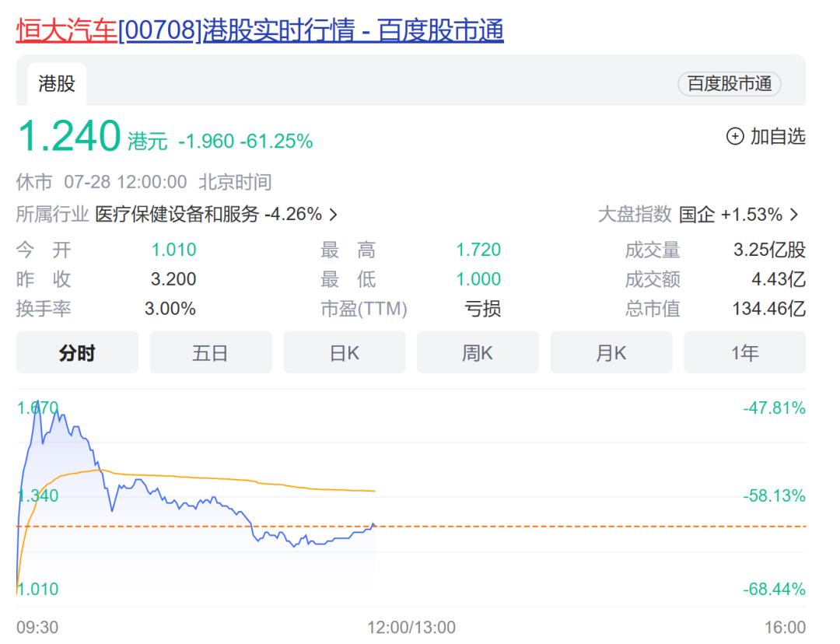The width and height of the screenshot is (840, 644).
Task: Click the 今开 value 1.010
Action: pos(173,250)
